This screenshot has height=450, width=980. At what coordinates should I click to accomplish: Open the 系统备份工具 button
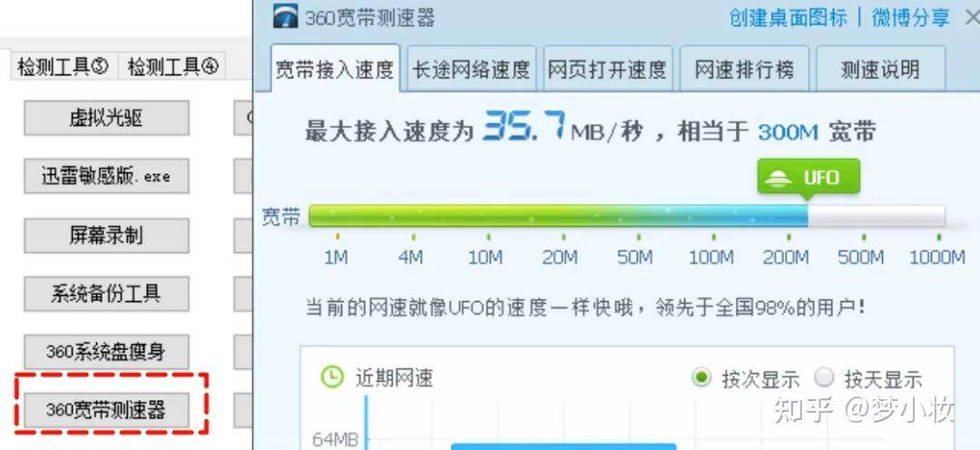point(106,294)
